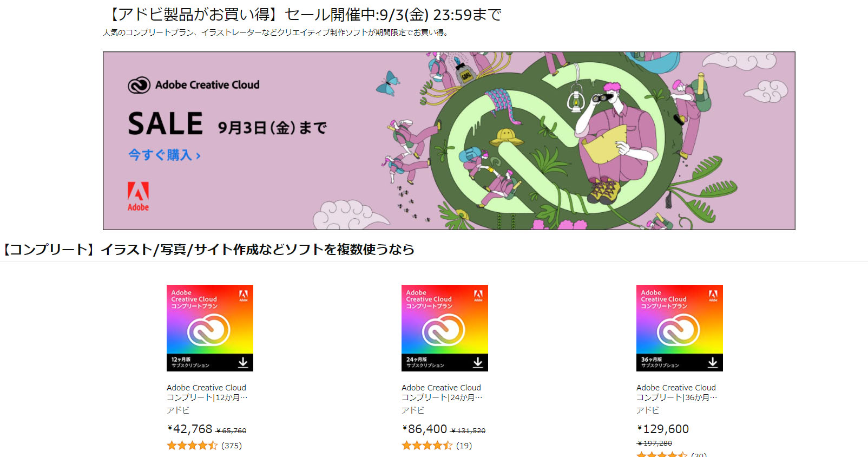Click the download arrow on 12-month product image
Viewport: 868px width, 457px height.
tap(243, 362)
